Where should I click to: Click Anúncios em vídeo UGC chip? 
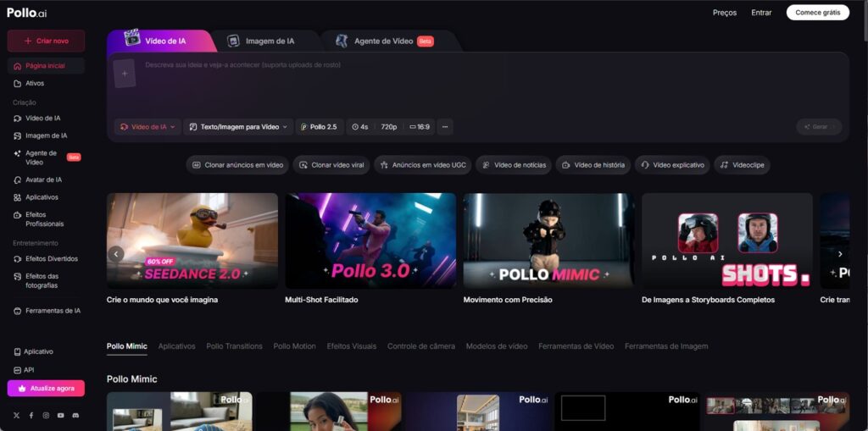423,165
